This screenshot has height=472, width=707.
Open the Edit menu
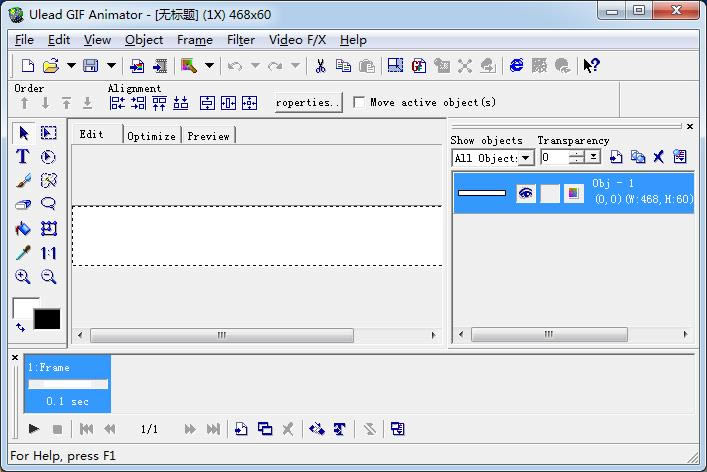click(x=59, y=40)
